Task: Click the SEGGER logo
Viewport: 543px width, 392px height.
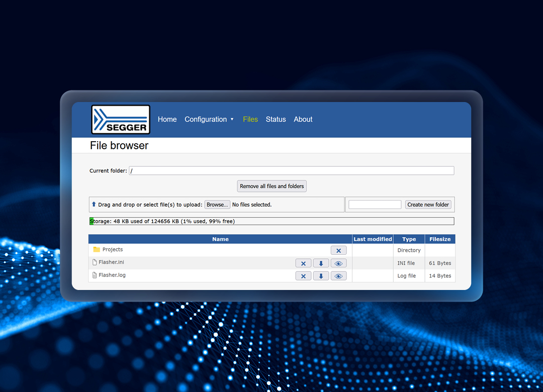Action: click(121, 120)
